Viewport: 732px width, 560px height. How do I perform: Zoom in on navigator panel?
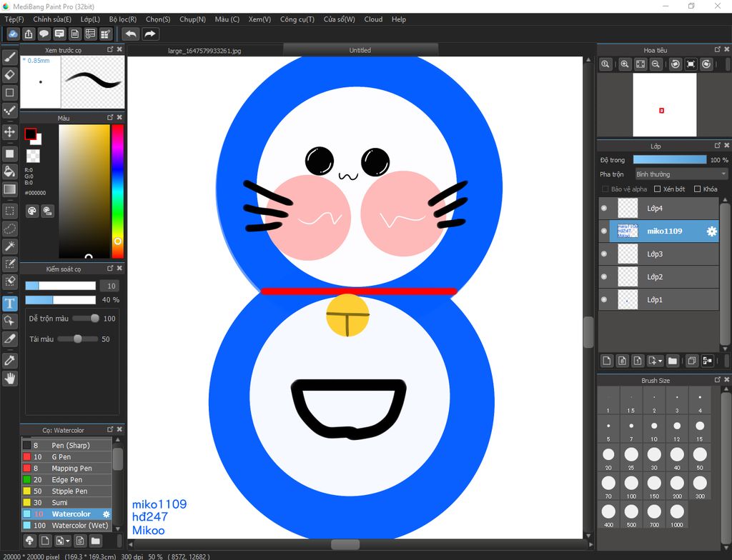click(624, 64)
